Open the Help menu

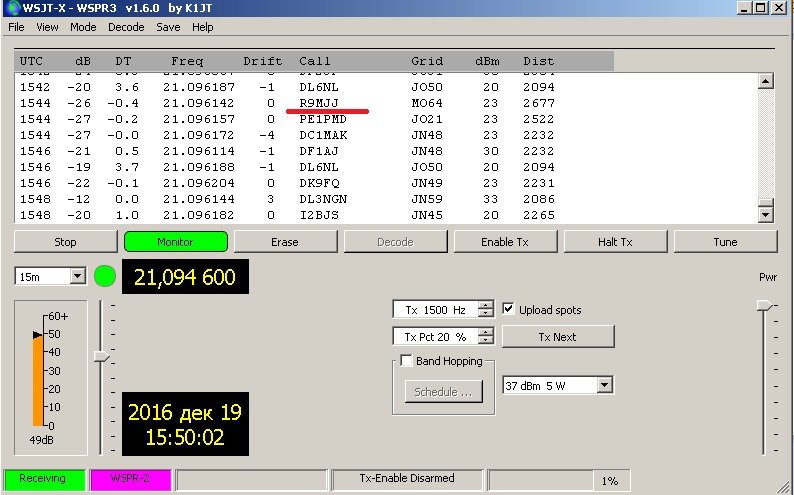(203, 27)
